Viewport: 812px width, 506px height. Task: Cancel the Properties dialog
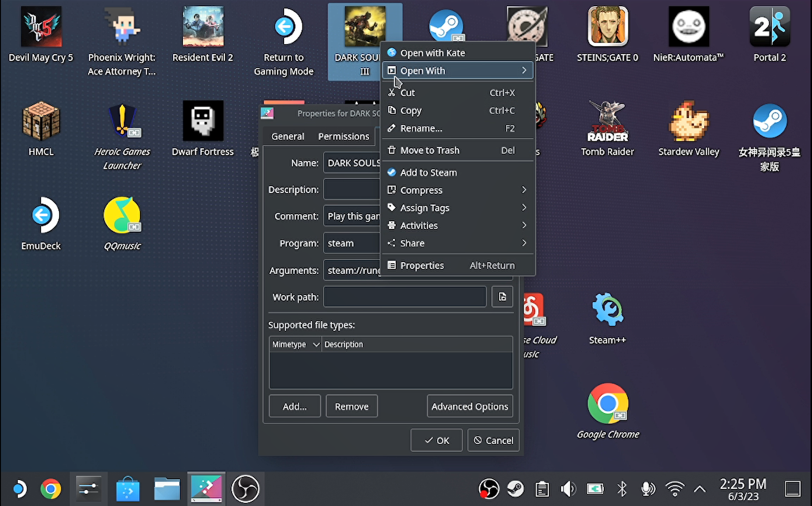(493, 440)
